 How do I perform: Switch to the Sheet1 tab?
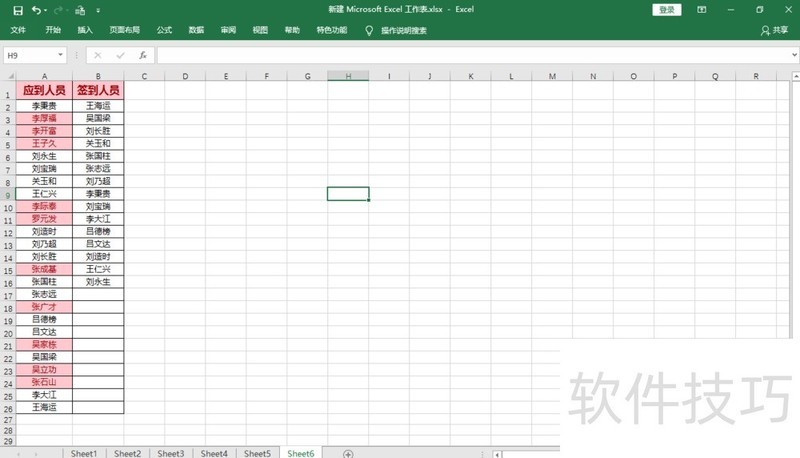[x=84, y=453]
